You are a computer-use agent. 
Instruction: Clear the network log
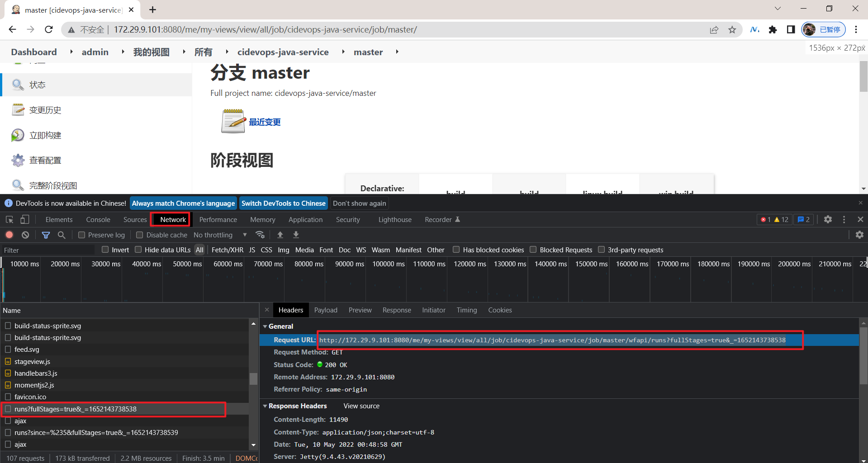coord(25,235)
